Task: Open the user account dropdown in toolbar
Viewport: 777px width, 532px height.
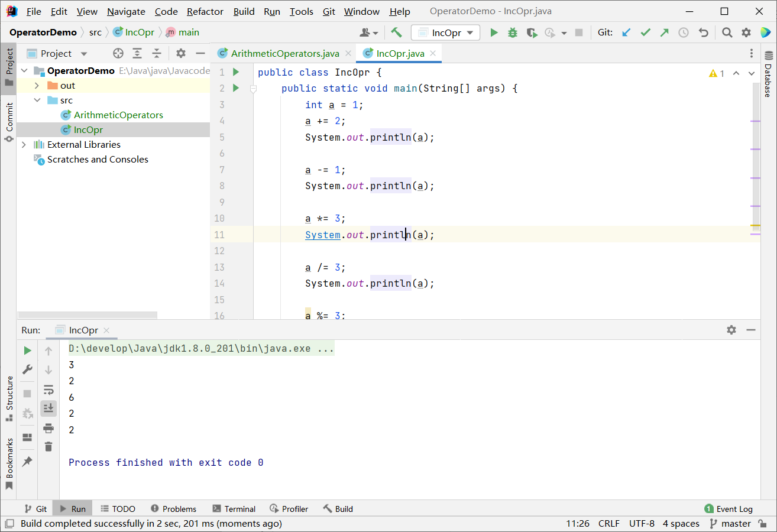Action: [x=369, y=33]
